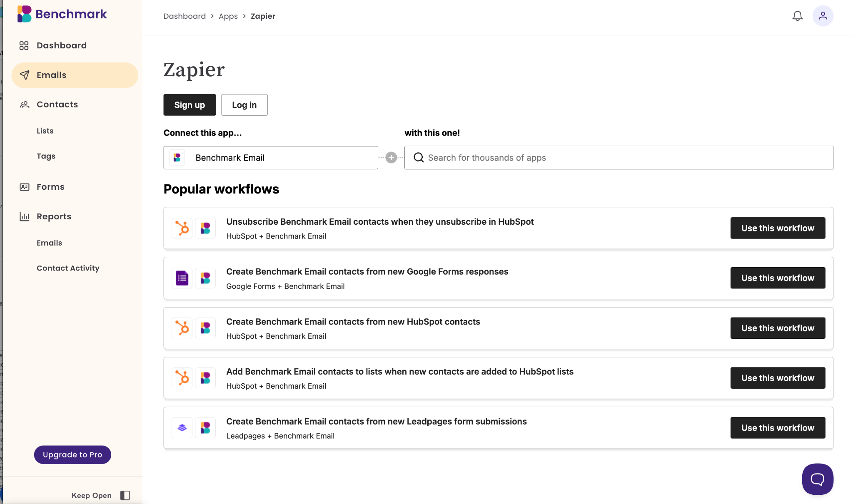853x504 pixels.
Task: Open Contact Activity report
Action: (68, 268)
